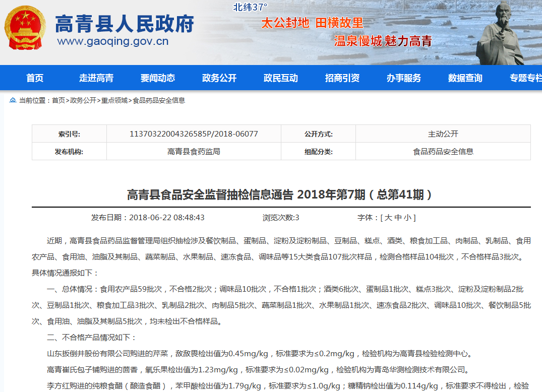Open 办事服务 from the nav bar
Viewport: 542px width, 392px height.
pos(404,78)
